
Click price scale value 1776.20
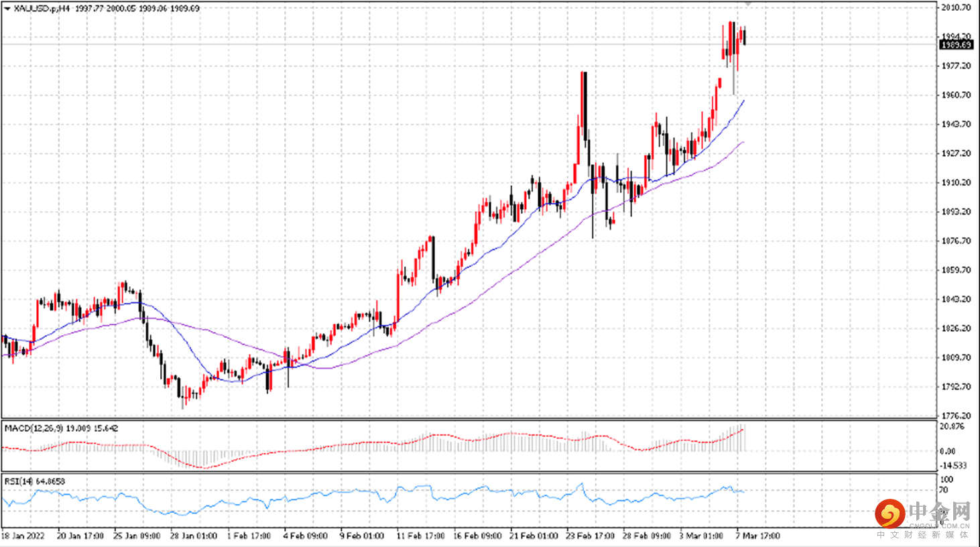pos(956,416)
